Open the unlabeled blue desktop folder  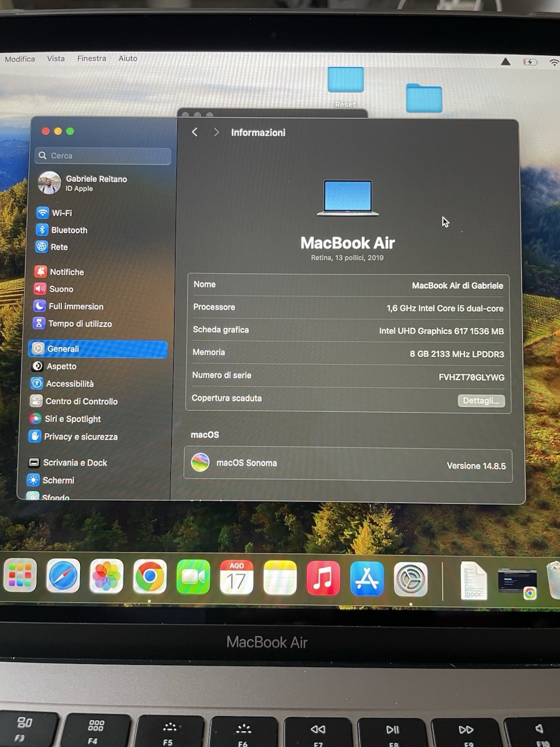pos(424,98)
